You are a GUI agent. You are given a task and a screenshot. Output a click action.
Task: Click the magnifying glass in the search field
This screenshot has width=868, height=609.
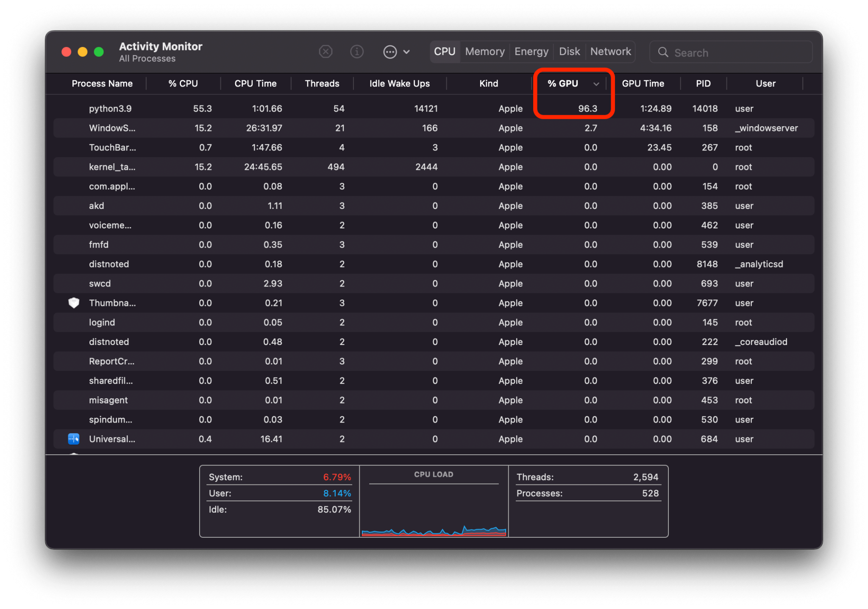(x=663, y=52)
